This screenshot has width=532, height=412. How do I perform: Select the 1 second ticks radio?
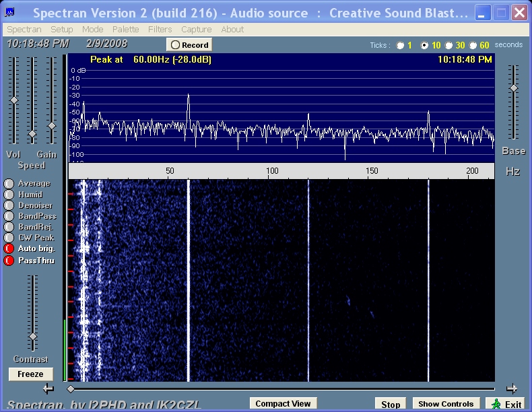(x=401, y=45)
